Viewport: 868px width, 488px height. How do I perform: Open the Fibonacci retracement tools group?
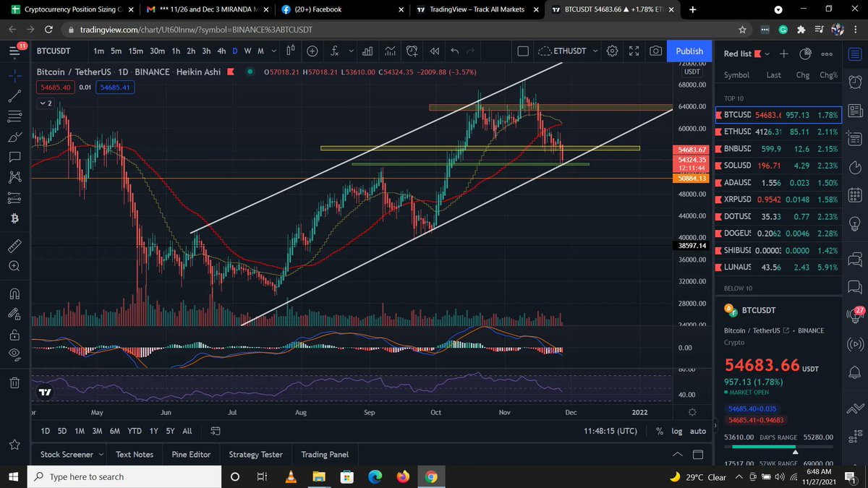tap(14, 116)
